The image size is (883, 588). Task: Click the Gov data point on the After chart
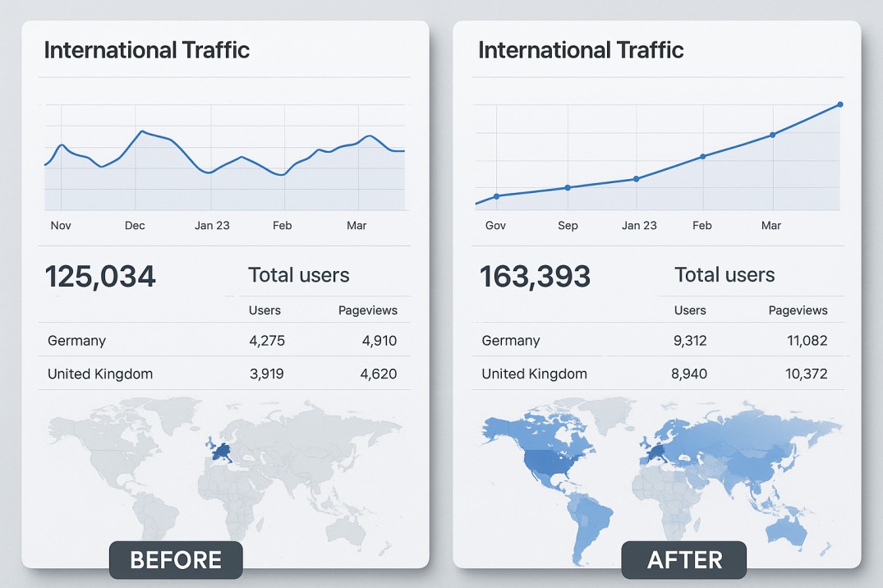[496, 196]
